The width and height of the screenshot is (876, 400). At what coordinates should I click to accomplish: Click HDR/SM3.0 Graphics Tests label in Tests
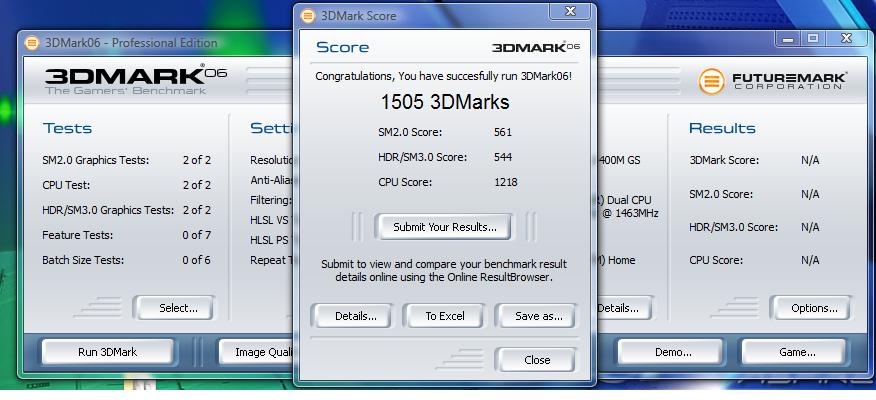coord(108,210)
